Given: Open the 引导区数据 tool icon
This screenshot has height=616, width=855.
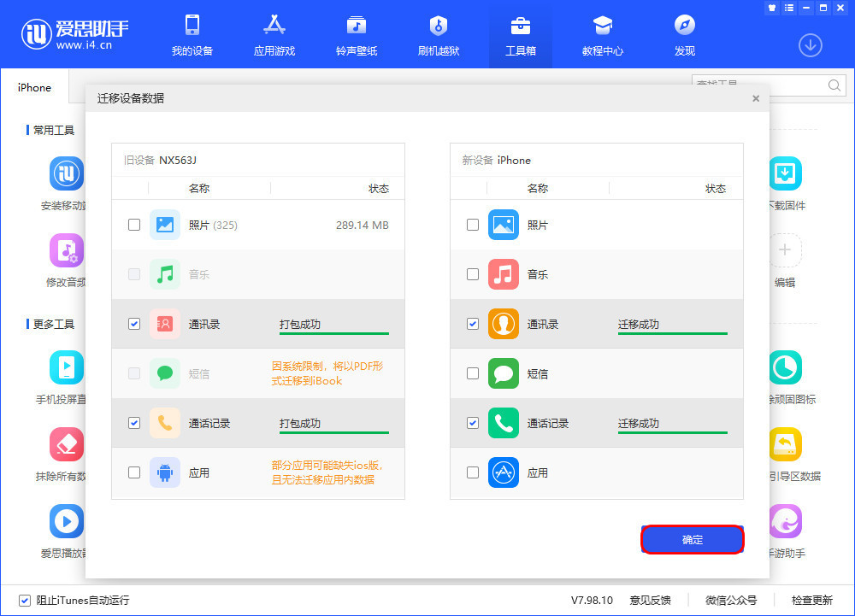Looking at the screenshot, I should pyautogui.click(x=785, y=443).
